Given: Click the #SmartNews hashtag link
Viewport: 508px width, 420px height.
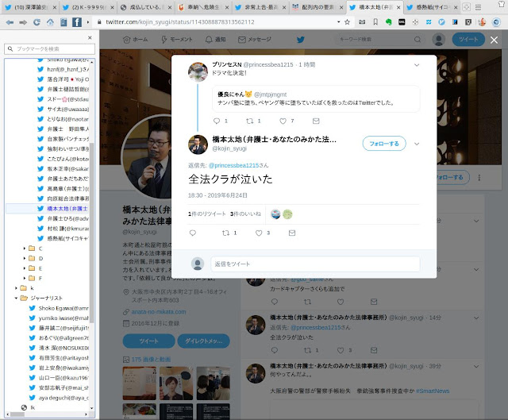Looking at the screenshot, I should 433,391.
